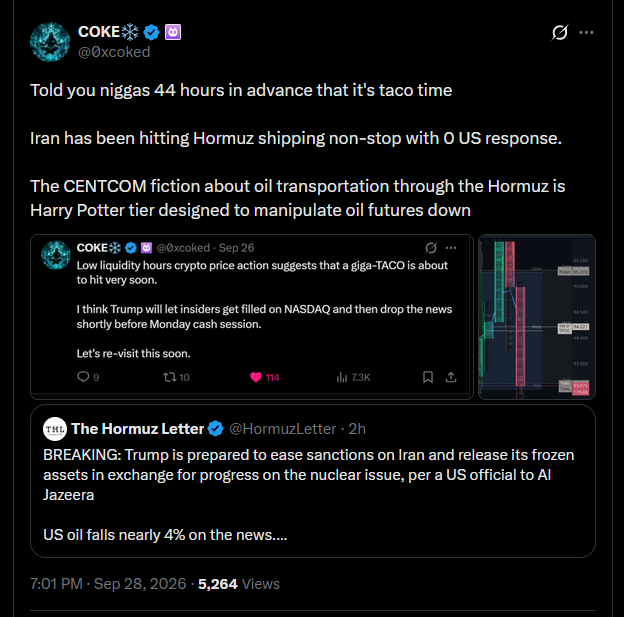Click the 7:01 PM Sep 28, 2026 timestamp
Screen dimensions: 624x617
click(x=108, y=584)
